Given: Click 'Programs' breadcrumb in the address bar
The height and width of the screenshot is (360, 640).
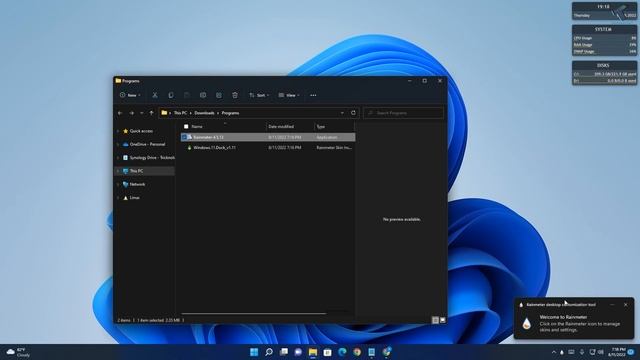Looking at the screenshot, I should click(x=231, y=113).
